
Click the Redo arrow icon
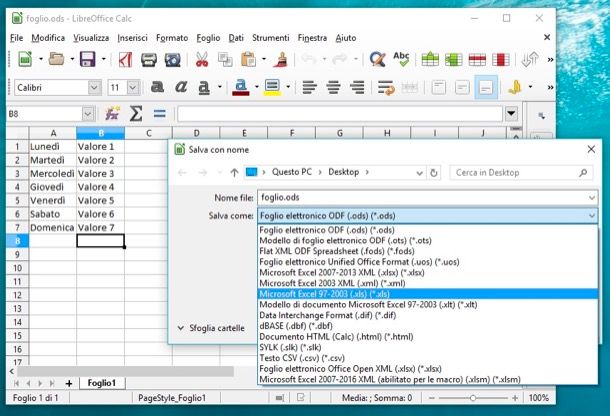pyautogui.click(x=340, y=60)
